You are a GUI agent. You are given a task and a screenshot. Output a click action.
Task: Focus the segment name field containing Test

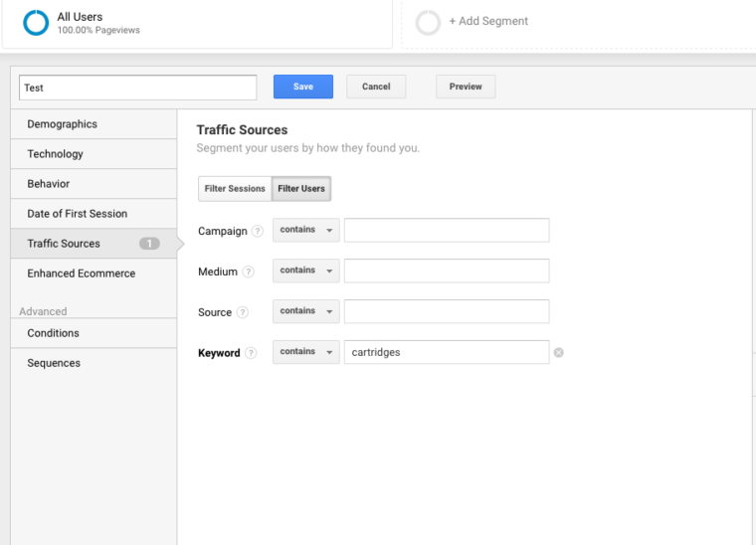pos(138,88)
